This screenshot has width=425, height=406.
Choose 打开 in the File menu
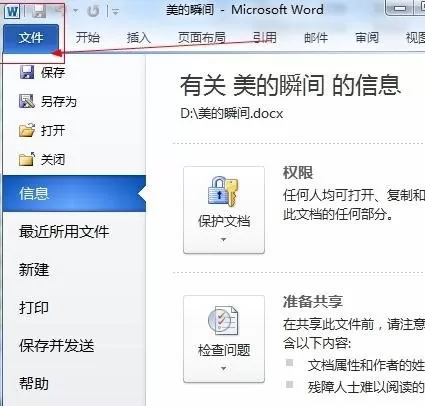click(x=53, y=130)
